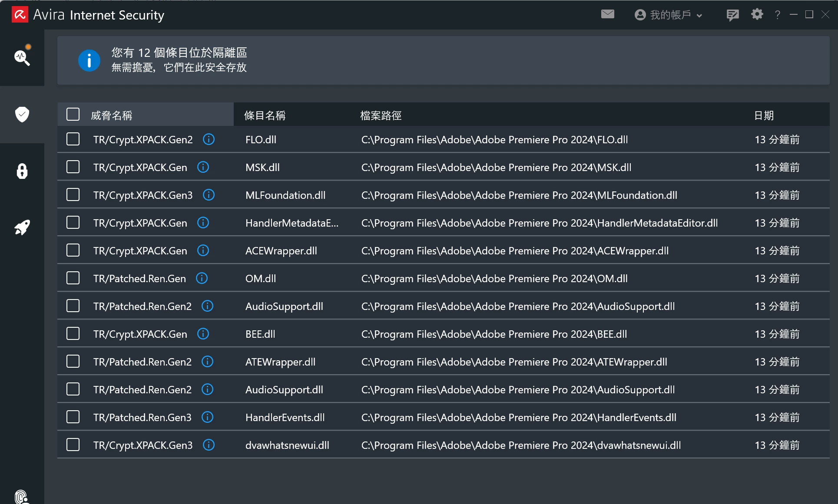Show threat info for TR/Patched.Ren.Gen3 row
This screenshot has height=504, width=838.
tap(207, 417)
